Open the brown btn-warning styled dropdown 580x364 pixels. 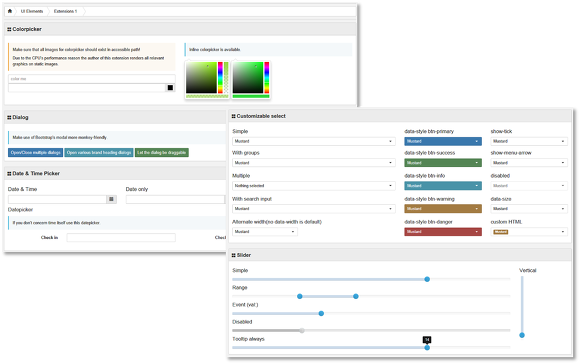pyautogui.click(x=443, y=209)
